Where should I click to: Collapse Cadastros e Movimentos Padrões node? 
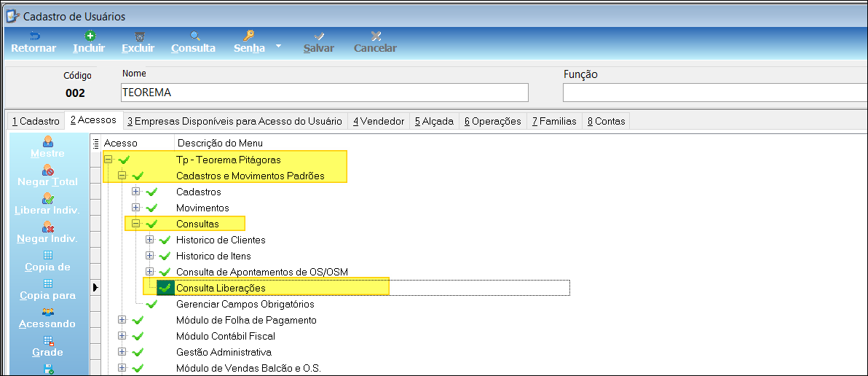(122, 176)
